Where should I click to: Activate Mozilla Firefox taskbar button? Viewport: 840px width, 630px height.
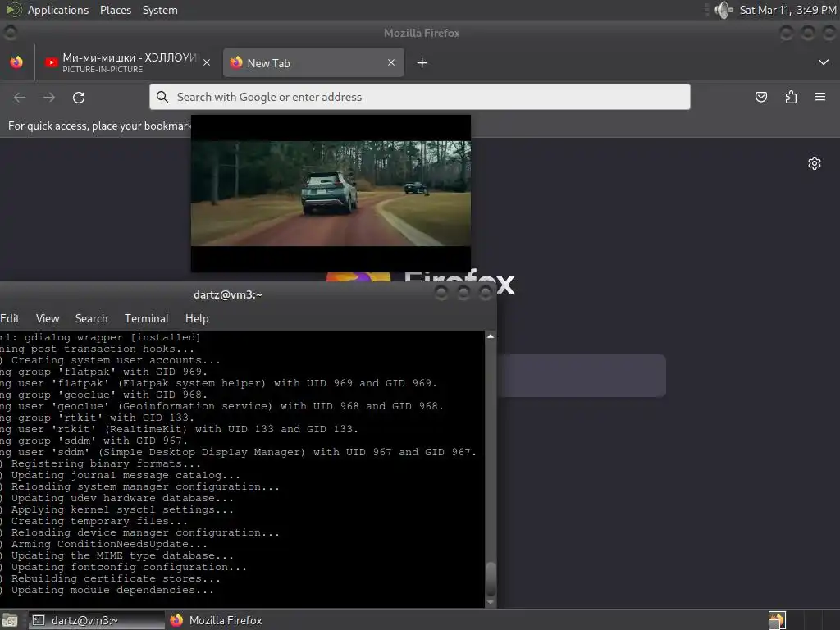click(x=216, y=620)
